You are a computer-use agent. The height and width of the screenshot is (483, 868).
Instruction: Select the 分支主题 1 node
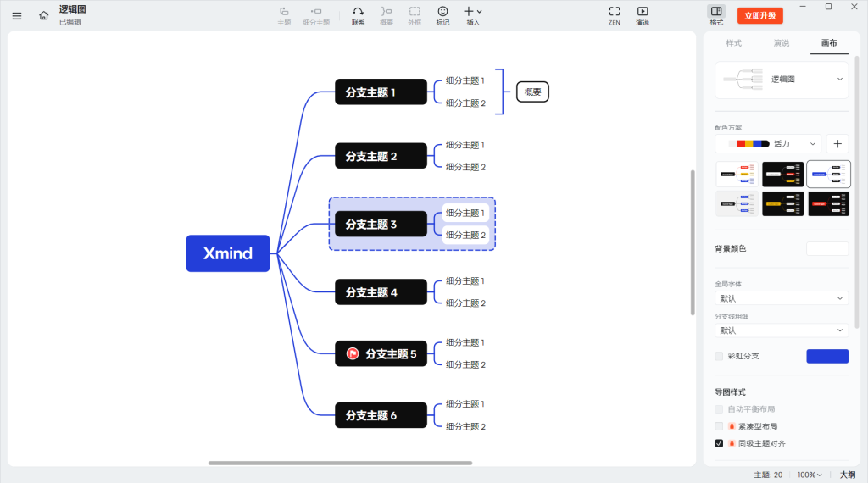coord(381,92)
